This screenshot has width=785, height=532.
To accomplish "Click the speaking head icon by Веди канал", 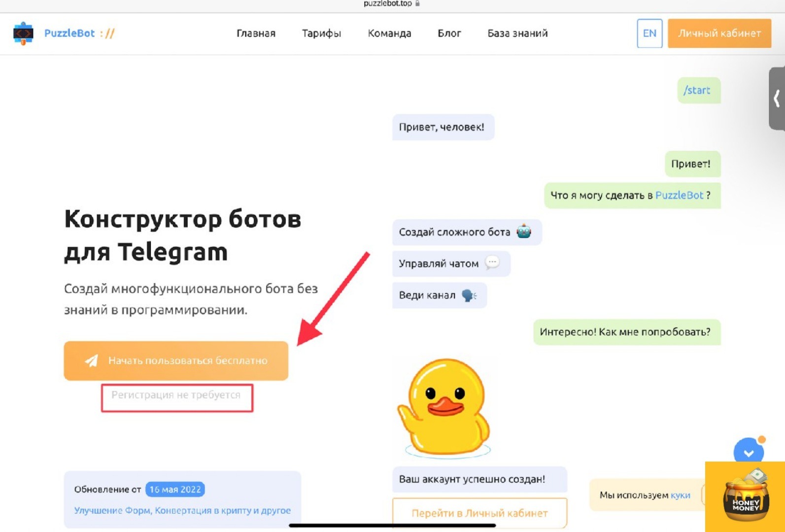I will (x=469, y=295).
